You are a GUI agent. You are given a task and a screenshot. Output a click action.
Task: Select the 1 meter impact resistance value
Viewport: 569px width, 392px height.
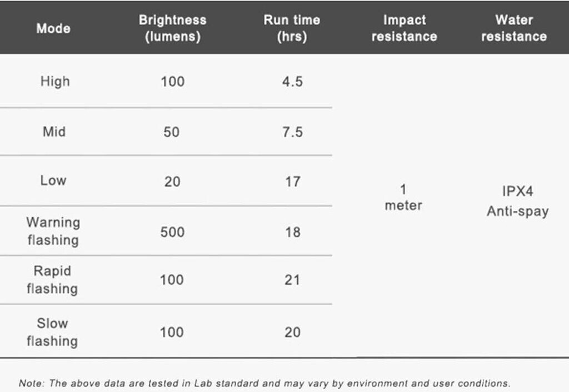tap(404, 198)
